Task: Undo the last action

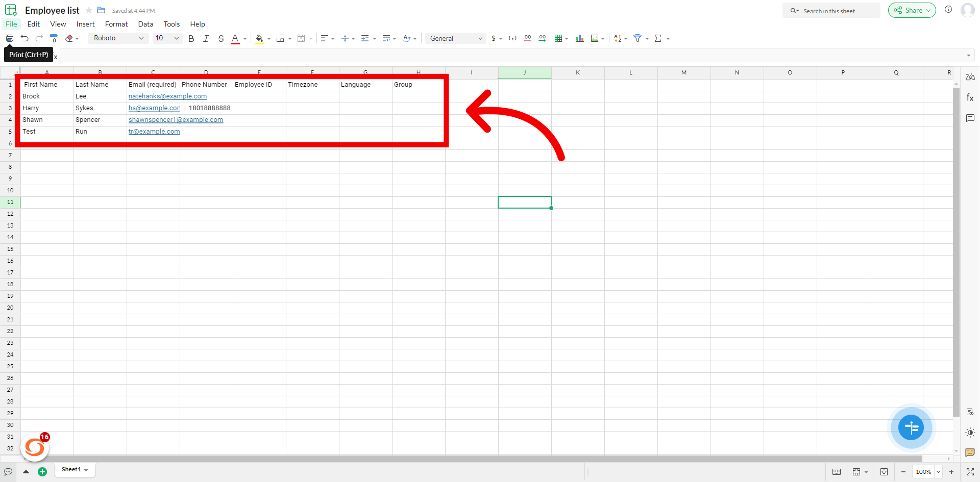Action: (24, 38)
